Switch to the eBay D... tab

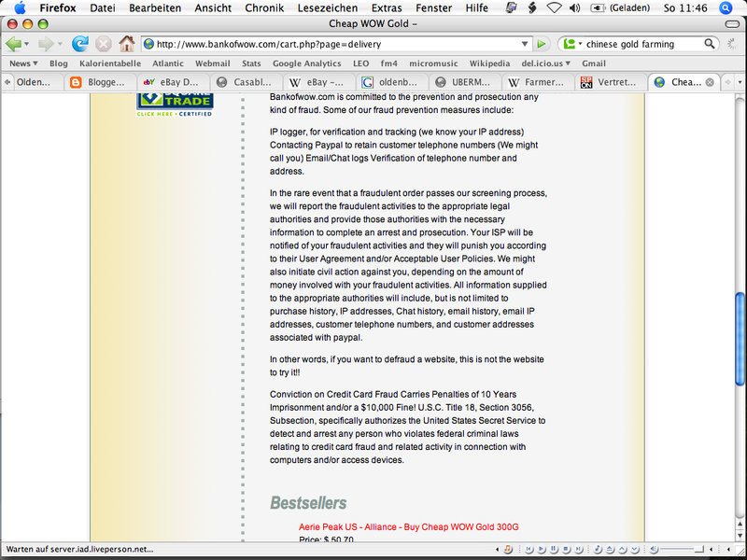[174, 82]
